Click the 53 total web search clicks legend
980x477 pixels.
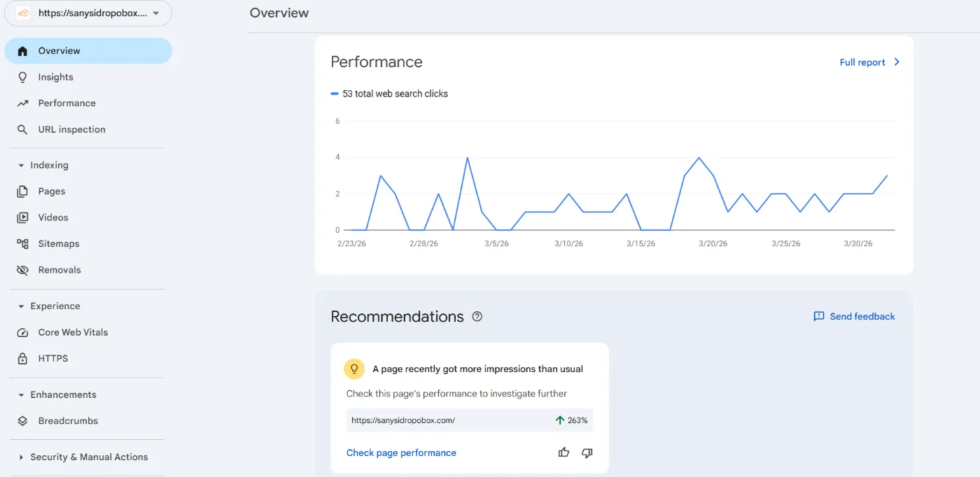coord(389,94)
